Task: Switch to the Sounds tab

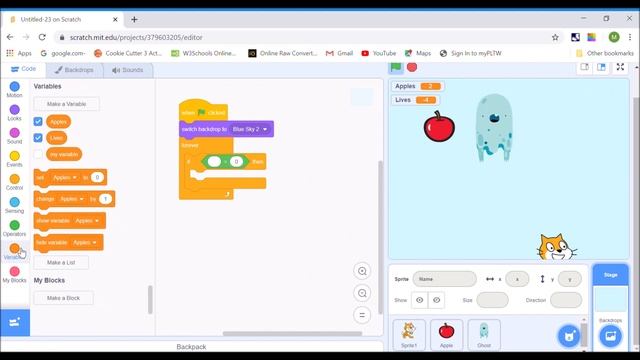Action: point(128,70)
